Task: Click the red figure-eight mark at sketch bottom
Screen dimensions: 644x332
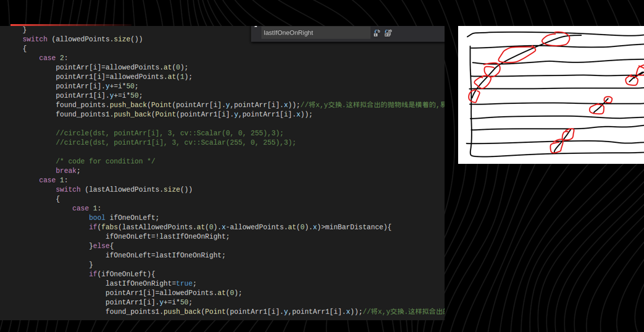Action: click(561, 141)
